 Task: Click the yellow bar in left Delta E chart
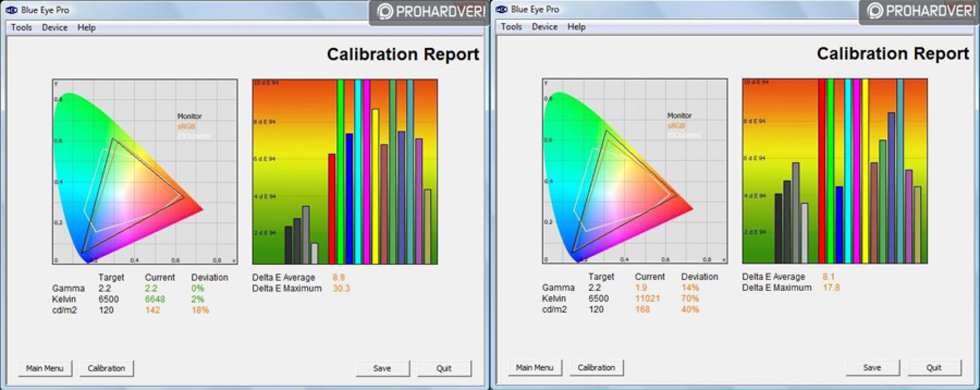375,186
